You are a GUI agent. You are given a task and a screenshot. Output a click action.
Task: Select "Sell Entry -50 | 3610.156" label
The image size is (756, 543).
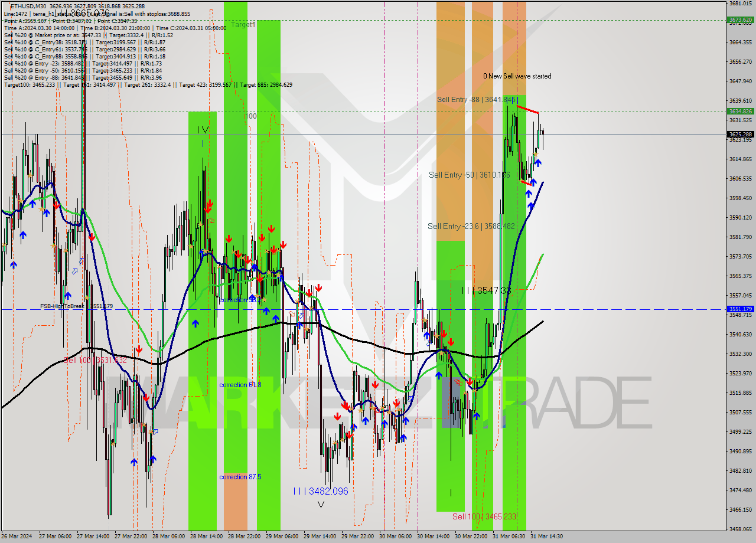point(469,175)
